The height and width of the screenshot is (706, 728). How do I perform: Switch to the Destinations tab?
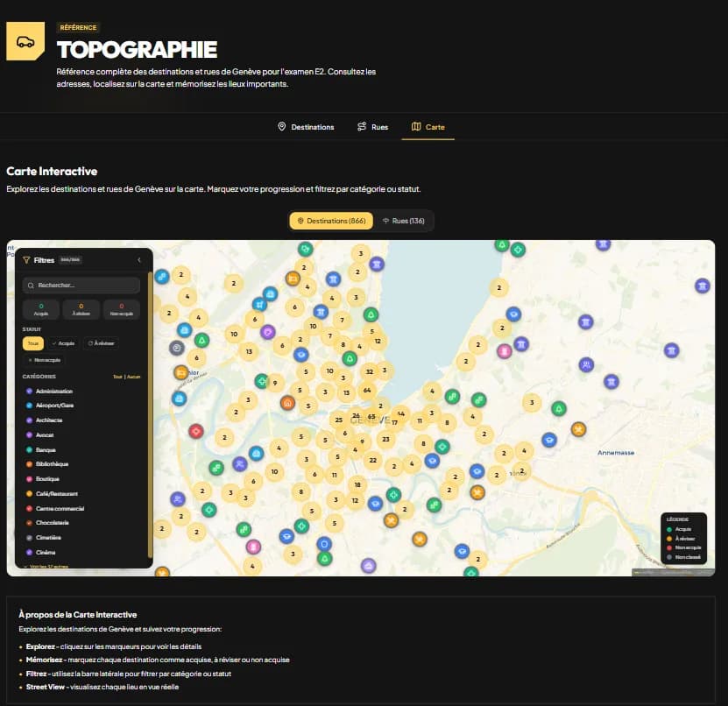[x=306, y=127]
